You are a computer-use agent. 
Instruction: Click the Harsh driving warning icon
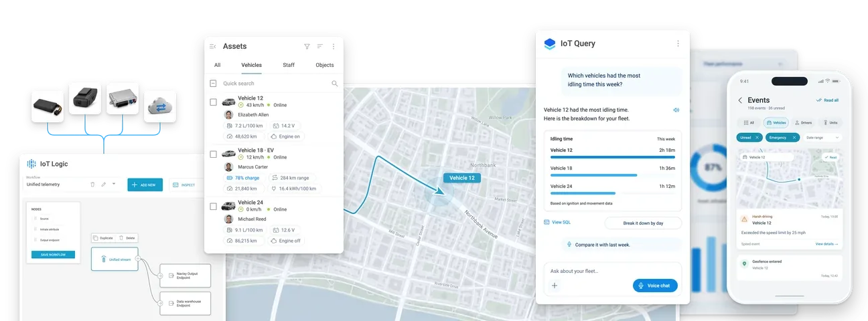click(744, 219)
